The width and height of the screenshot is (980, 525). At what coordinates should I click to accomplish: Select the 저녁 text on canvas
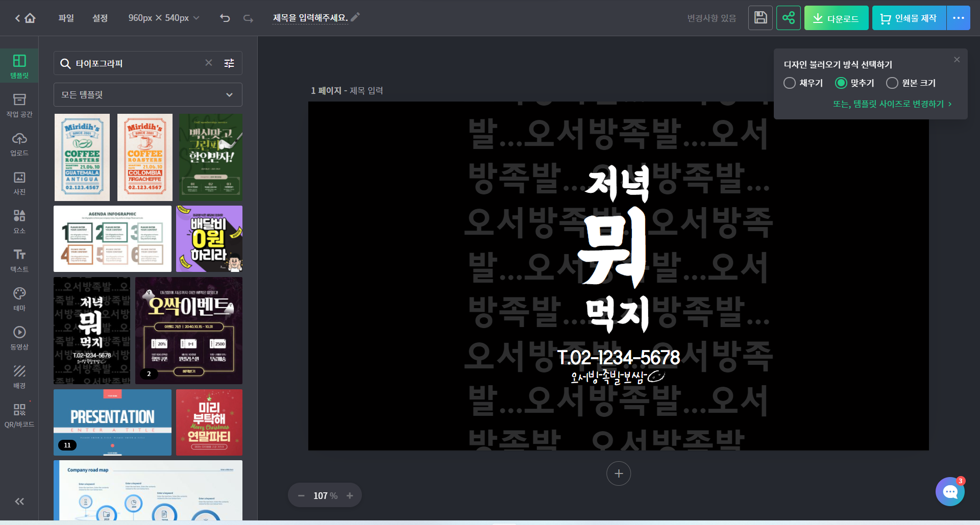[x=618, y=184]
